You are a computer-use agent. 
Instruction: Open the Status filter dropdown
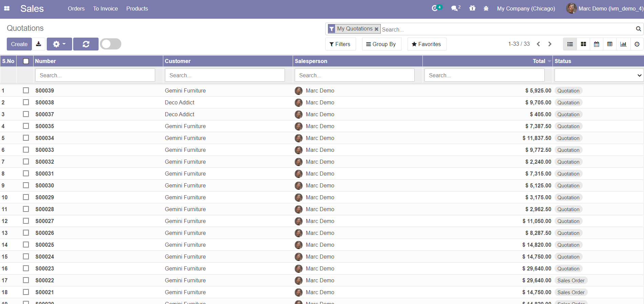click(599, 75)
